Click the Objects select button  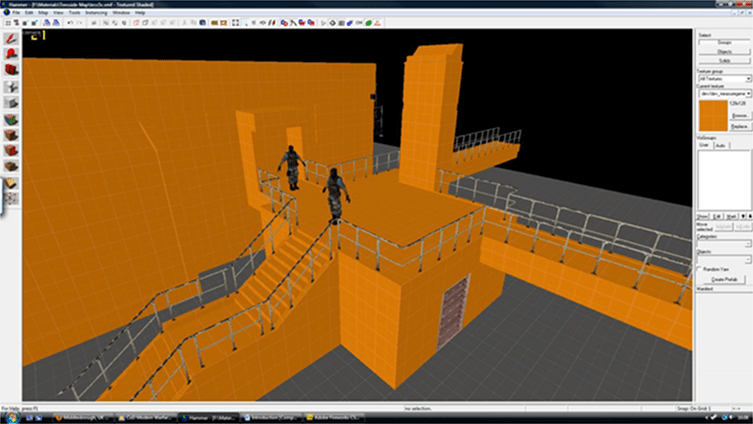coord(724,51)
